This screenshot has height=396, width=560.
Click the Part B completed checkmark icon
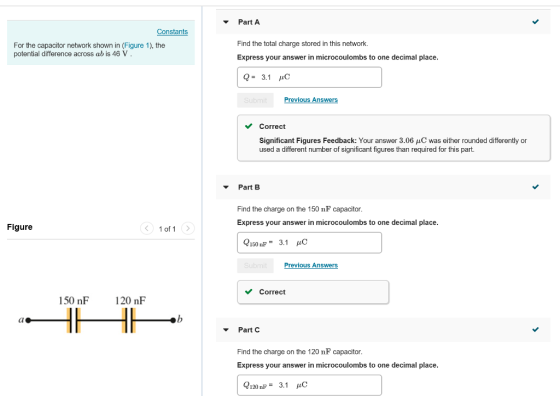pyautogui.click(x=535, y=187)
